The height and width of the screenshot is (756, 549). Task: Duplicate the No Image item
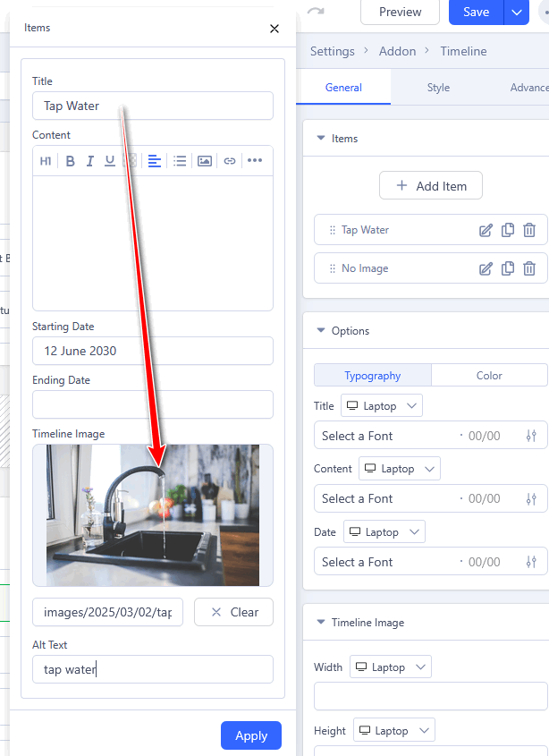508,268
